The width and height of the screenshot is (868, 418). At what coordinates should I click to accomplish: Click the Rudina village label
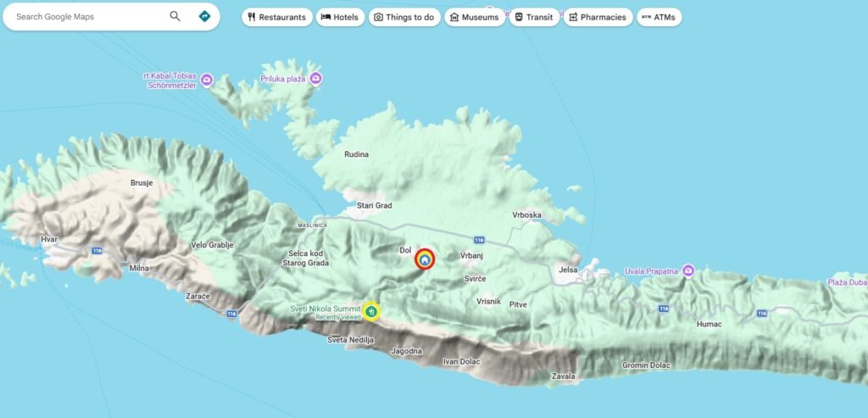[x=356, y=154]
